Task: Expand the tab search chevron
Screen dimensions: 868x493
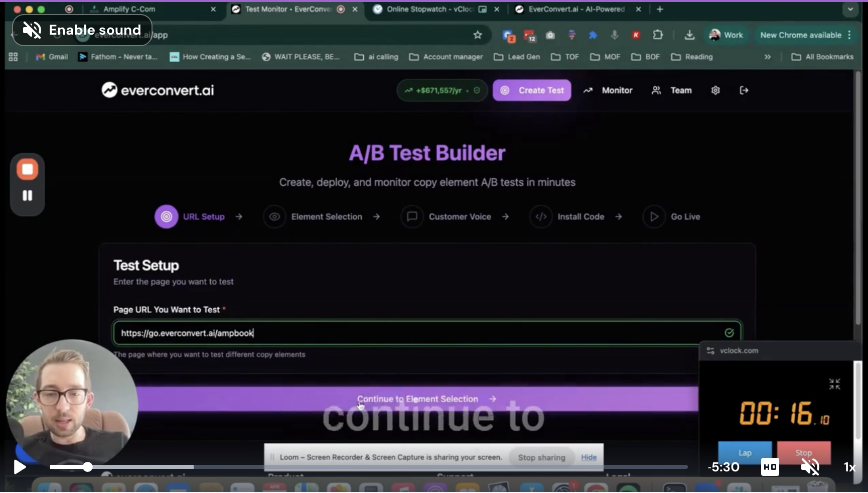Action: coord(850,9)
